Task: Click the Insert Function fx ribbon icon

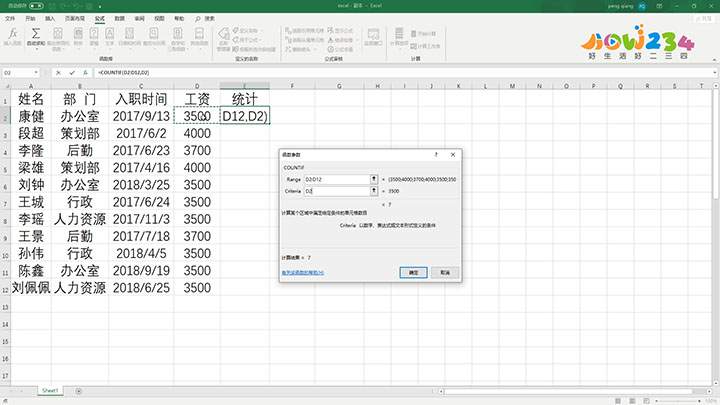Action: pyautogui.click(x=13, y=34)
